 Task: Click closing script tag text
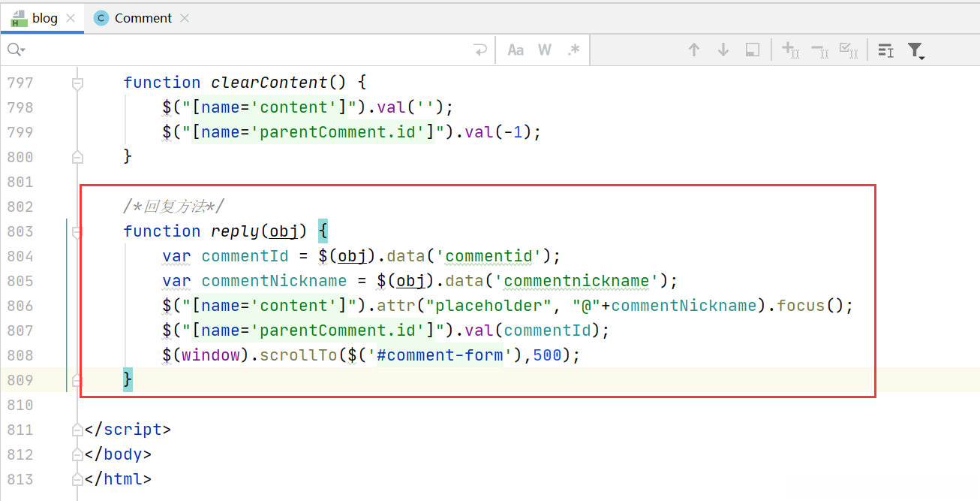pos(128,430)
